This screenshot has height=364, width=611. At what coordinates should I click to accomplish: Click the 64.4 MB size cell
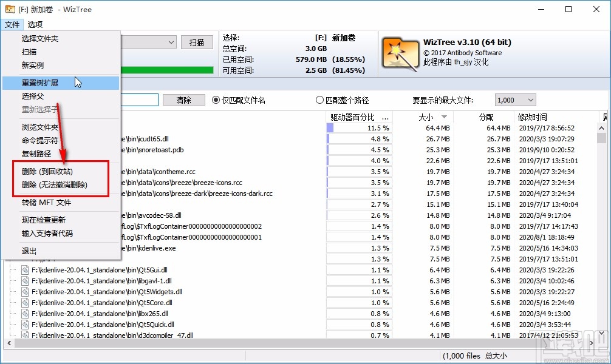(x=437, y=128)
